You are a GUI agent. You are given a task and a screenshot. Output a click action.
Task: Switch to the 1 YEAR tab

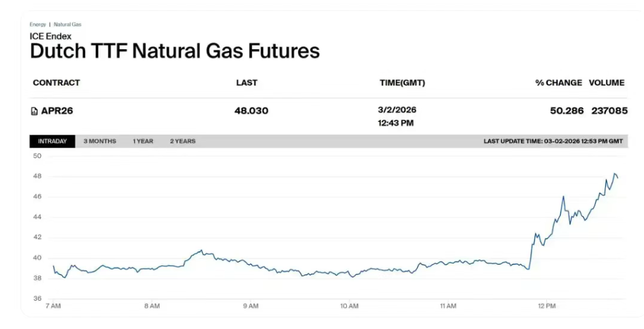pos(143,141)
